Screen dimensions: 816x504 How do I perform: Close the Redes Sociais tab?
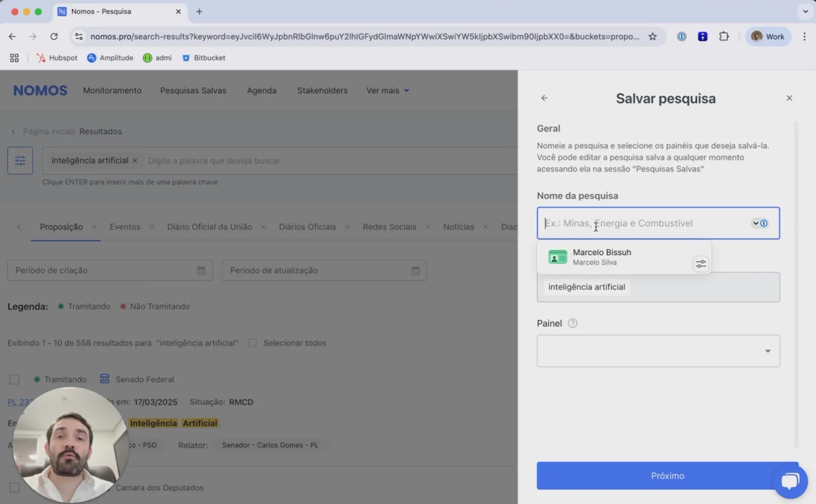tap(427, 227)
